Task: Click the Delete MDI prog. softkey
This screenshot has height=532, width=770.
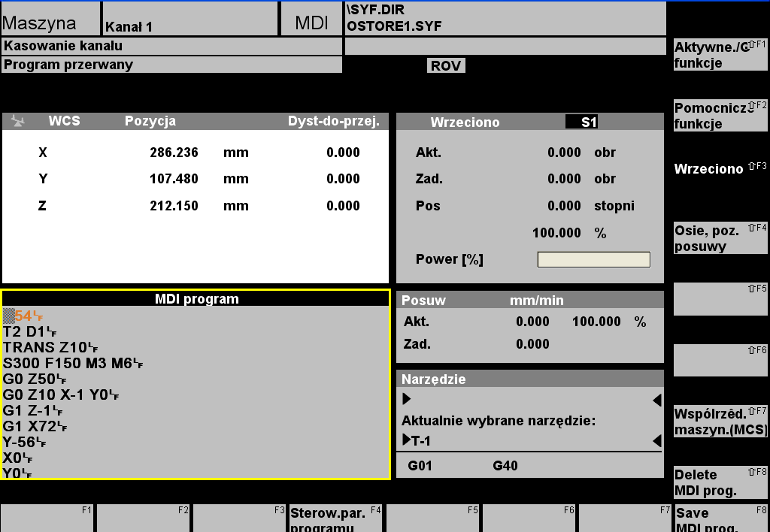Action: [x=720, y=482]
